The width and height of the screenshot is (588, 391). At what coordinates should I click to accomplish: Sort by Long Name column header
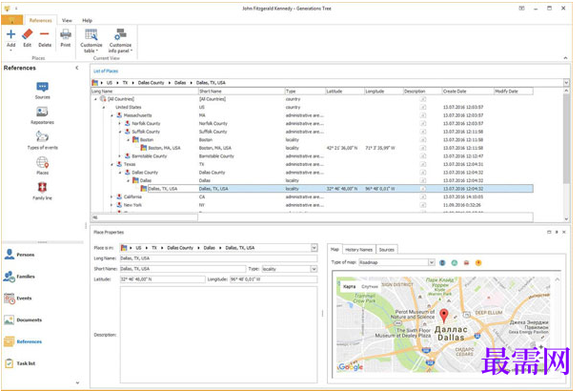[x=144, y=92]
